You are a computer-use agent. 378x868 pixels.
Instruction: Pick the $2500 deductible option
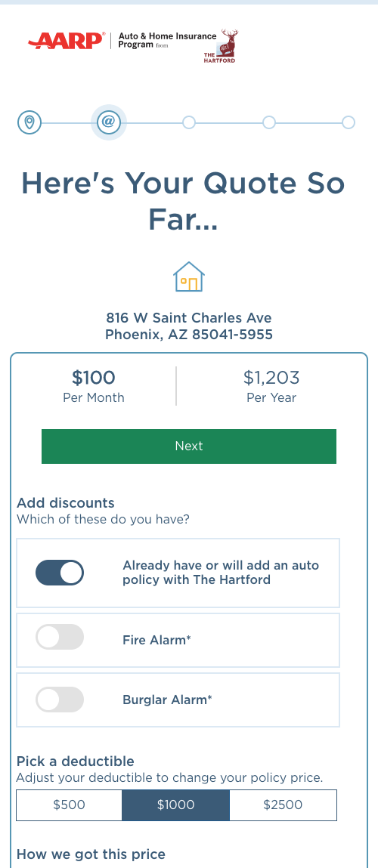pos(283,805)
